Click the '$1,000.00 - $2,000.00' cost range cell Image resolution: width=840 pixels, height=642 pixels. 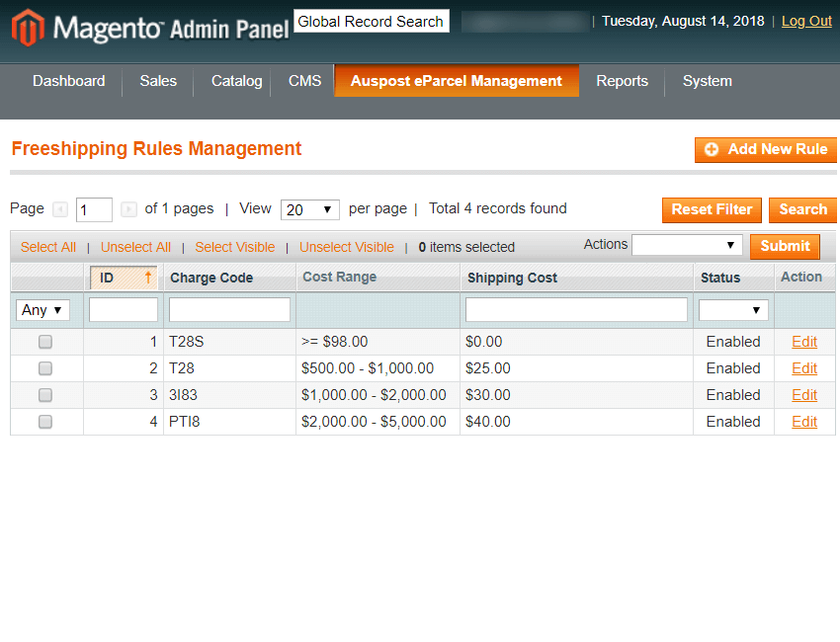(x=378, y=395)
